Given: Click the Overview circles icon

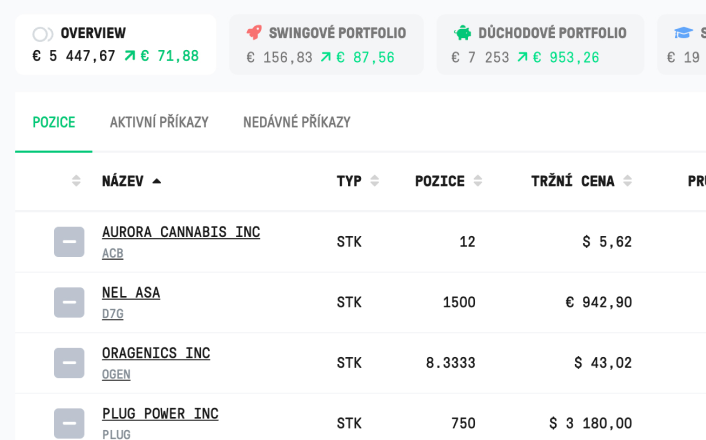Looking at the screenshot, I should 43,34.
